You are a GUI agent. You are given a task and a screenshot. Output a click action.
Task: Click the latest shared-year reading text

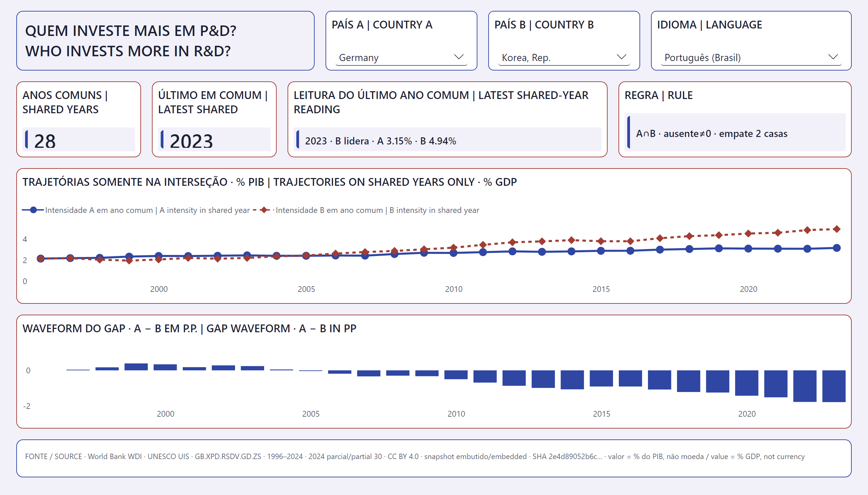tap(380, 141)
